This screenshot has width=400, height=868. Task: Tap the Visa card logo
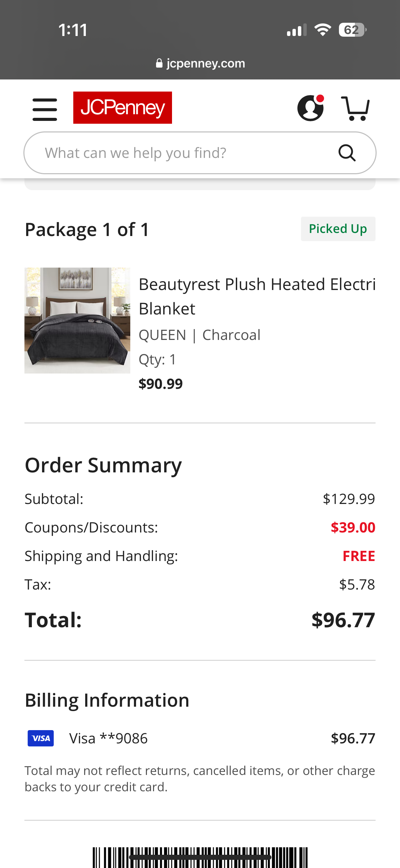[41, 738]
